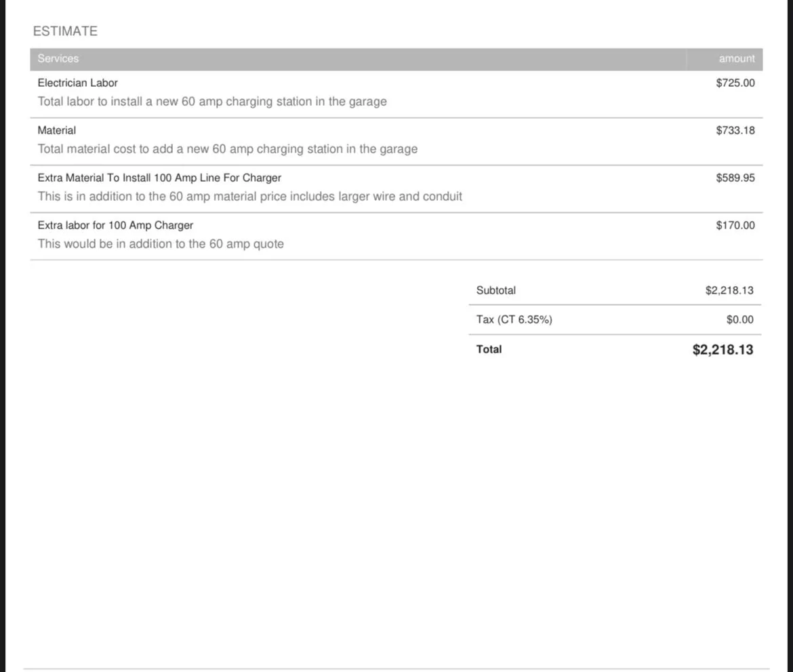The image size is (793, 672).
Task: Select the Electrician Labor line item title
Action: 78,83
